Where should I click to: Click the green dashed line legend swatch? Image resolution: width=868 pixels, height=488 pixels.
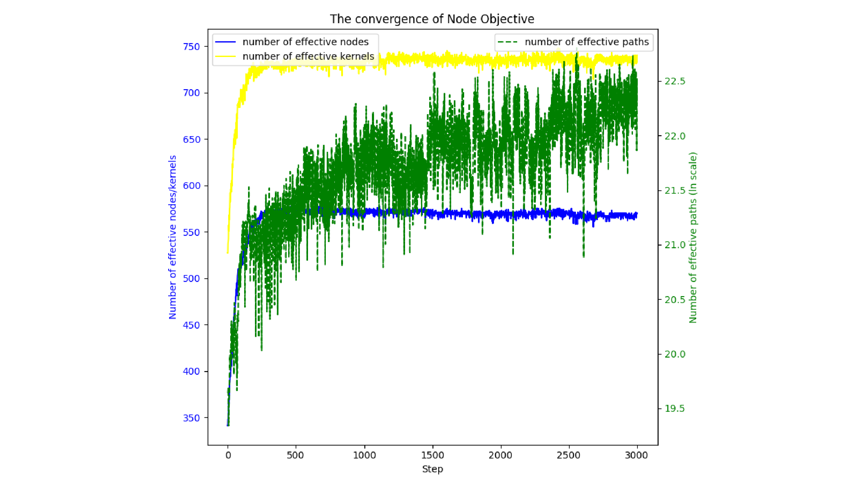[x=508, y=42]
